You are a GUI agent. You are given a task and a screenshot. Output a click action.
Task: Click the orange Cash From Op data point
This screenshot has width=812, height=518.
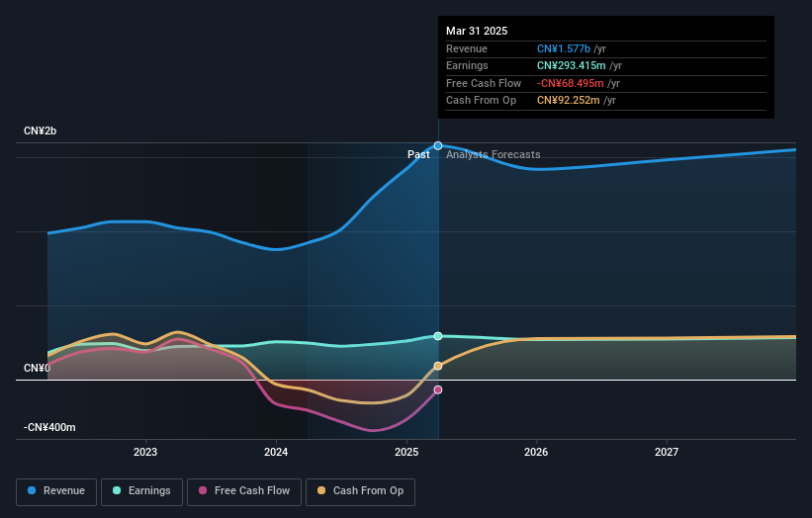(438, 366)
